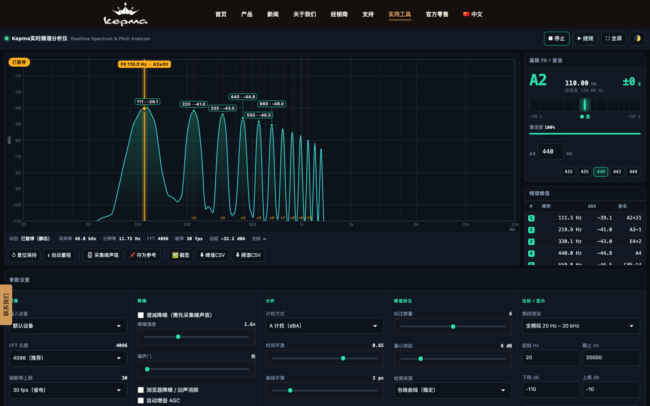Open the 默认设备 input device dropdown
The height and width of the screenshot is (406, 650).
(68, 326)
